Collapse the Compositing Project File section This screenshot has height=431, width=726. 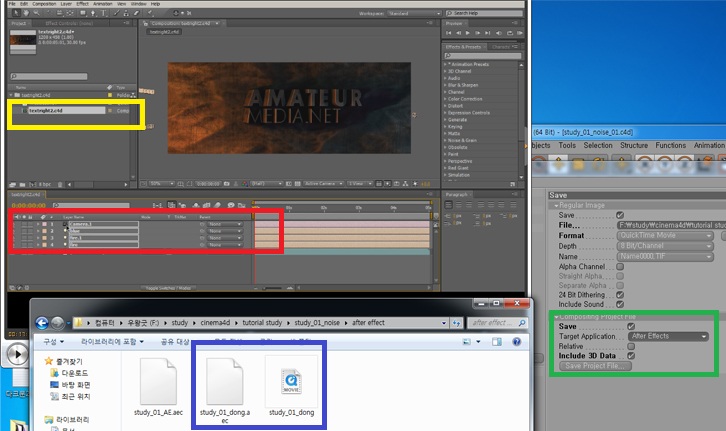pyautogui.click(x=556, y=317)
